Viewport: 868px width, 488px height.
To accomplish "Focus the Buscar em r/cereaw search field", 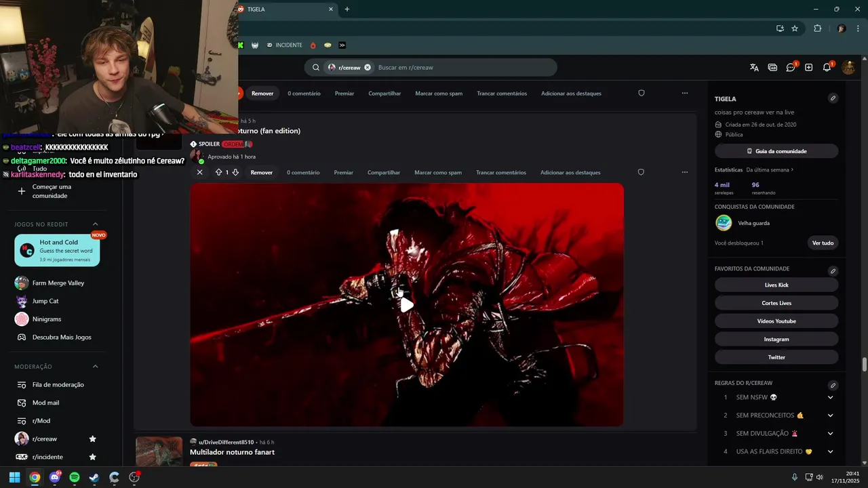I will tap(465, 67).
